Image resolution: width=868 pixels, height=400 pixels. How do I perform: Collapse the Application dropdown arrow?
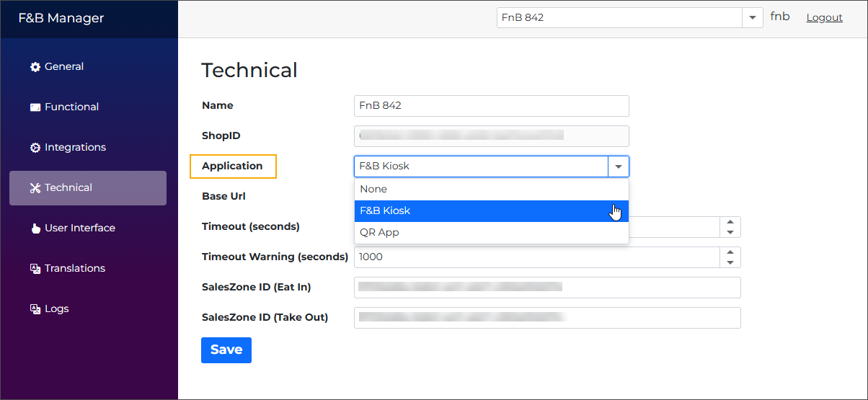coord(619,166)
